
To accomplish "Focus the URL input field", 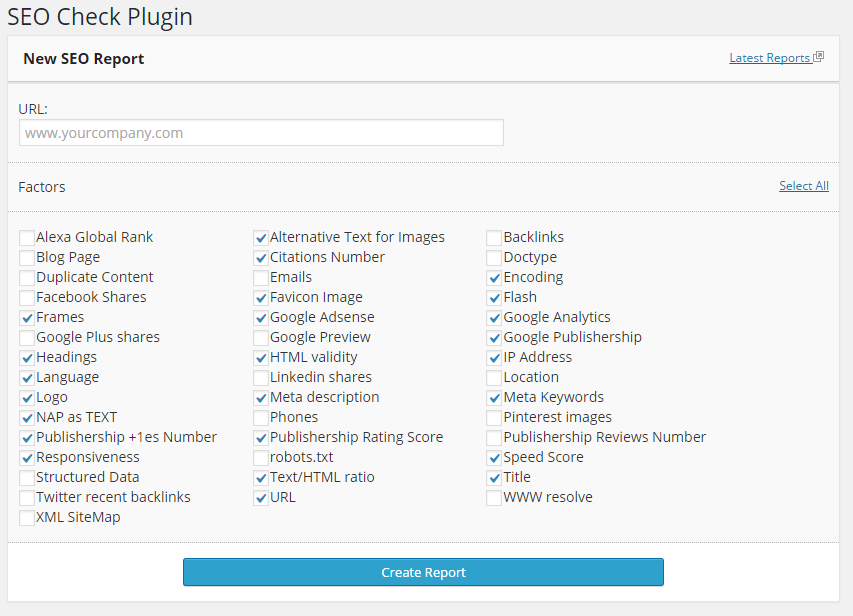I will (x=261, y=133).
